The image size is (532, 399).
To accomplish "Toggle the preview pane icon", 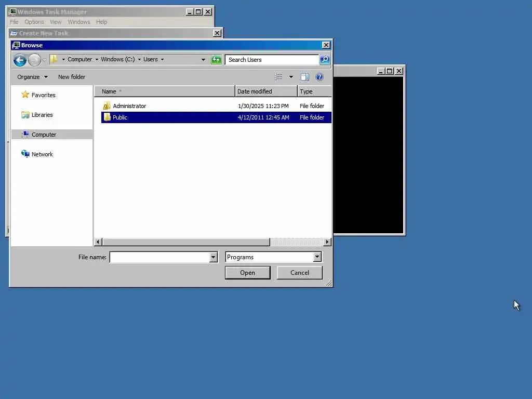I will pyautogui.click(x=304, y=77).
